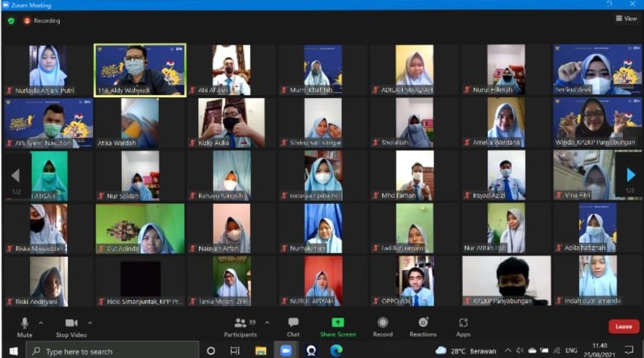Screen dimensions: 644x358
Task: Leave the meeting
Action: coord(623,326)
